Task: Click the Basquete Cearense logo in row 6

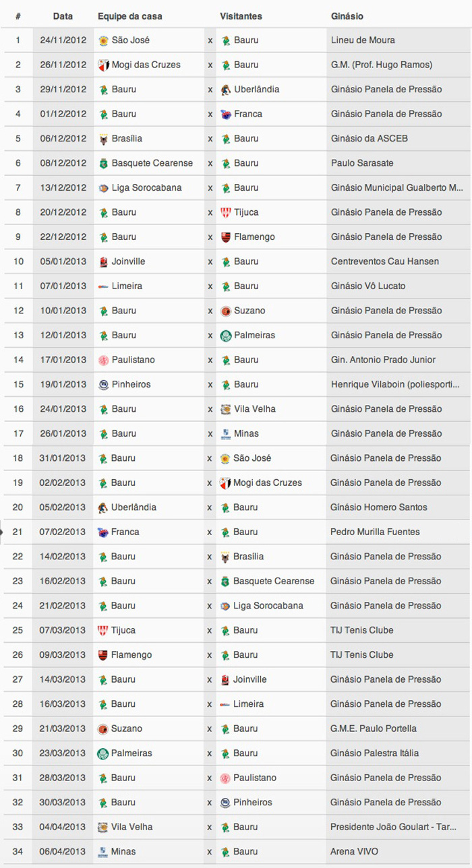Action: [x=103, y=164]
